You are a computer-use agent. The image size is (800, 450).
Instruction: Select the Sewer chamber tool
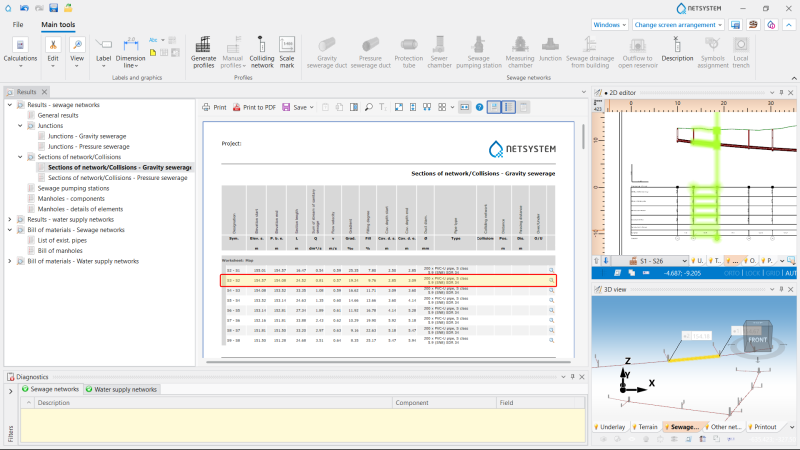pos(439,52)
